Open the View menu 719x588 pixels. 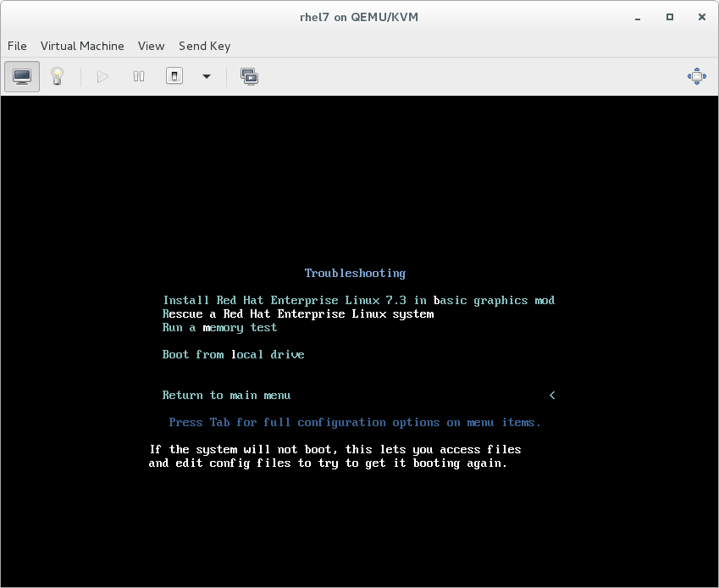(151, 46)
